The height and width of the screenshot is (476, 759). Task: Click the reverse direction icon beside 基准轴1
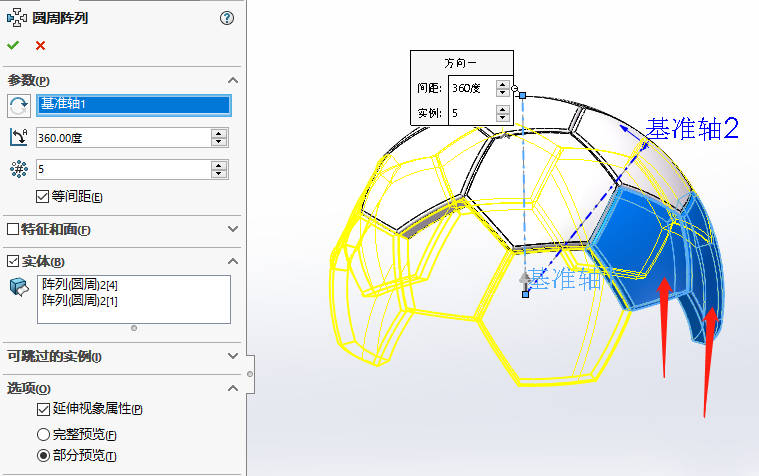point(18,105)
